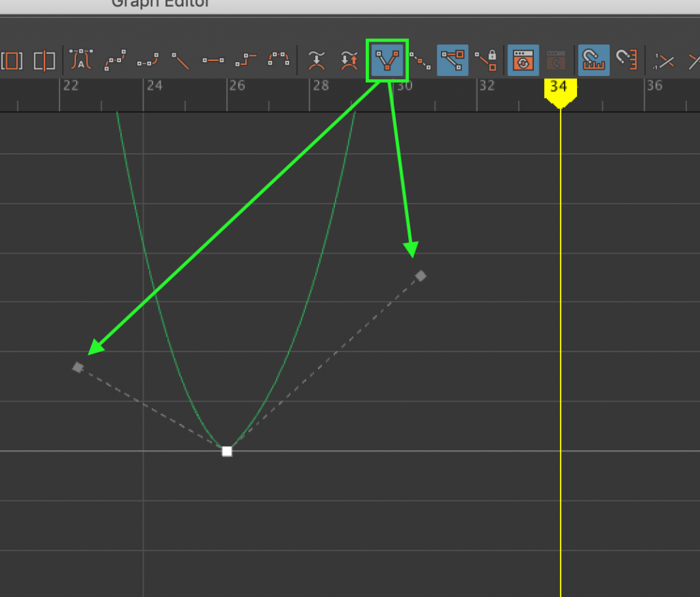Viewport: 700px width, 597px height.
Task: Toggle automatic graph loading
Action: 522,60
